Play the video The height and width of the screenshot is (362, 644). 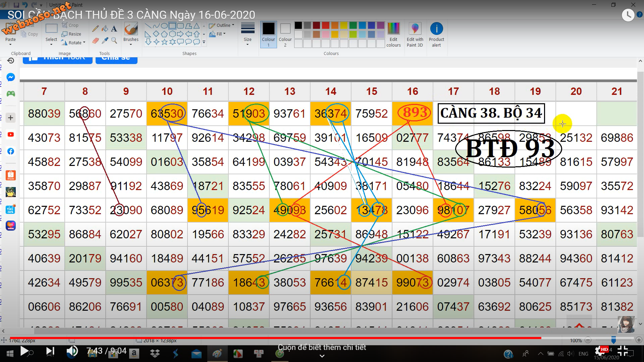[24, 351]
